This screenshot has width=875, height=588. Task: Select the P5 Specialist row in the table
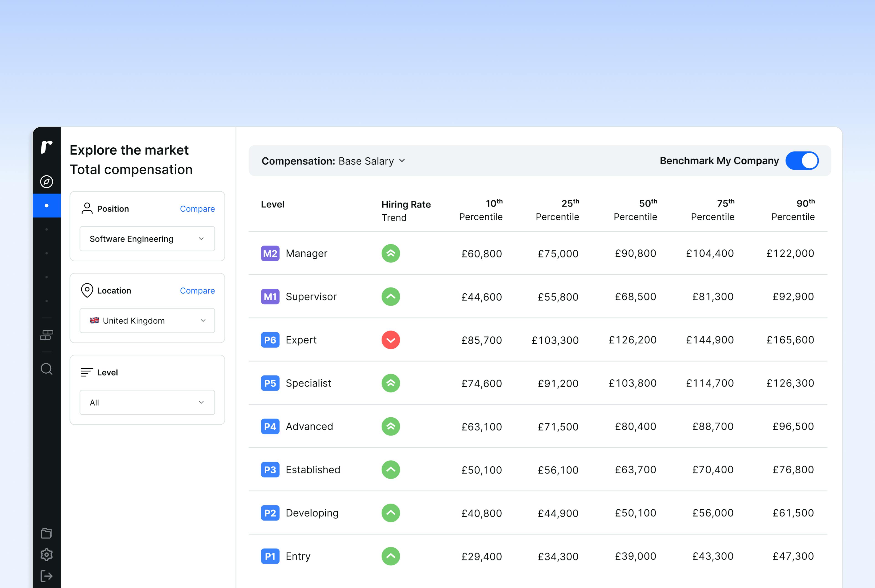pos(309,383)
